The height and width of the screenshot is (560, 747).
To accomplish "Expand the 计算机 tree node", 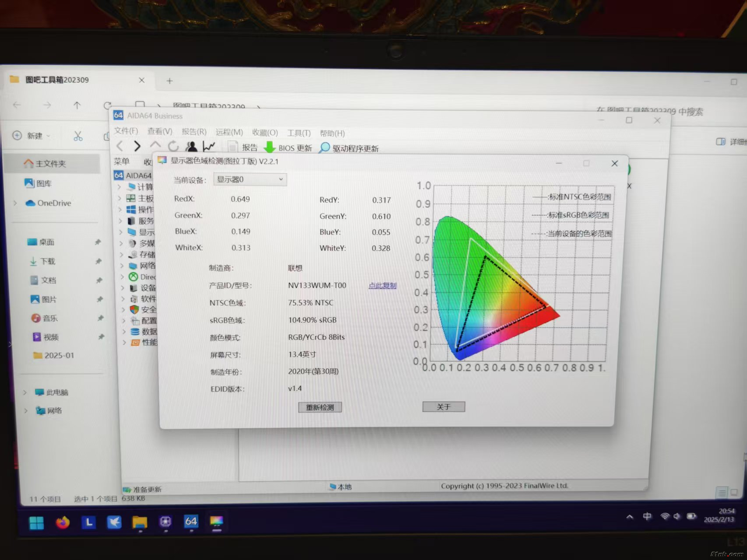I will click(x=119, y=187).
